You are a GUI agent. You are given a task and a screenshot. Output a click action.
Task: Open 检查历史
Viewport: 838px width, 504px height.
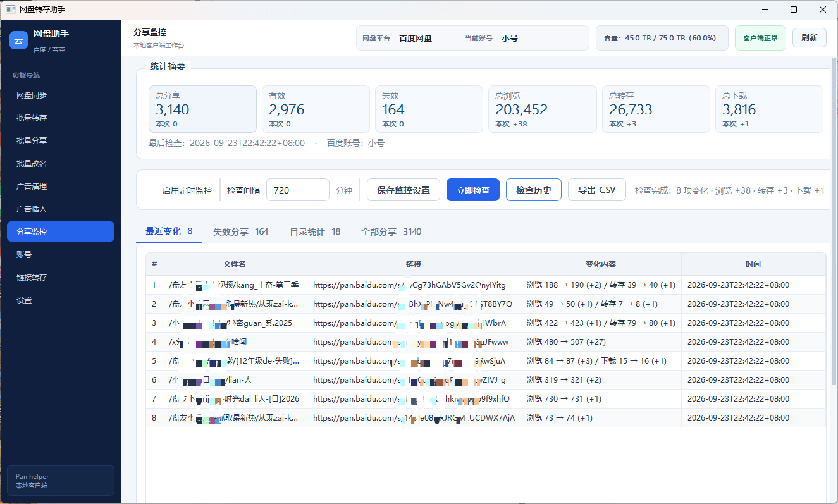534,190
